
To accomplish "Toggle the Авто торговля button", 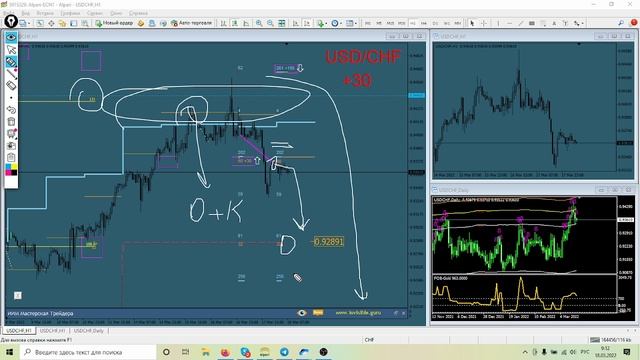I will pyautogui.click(x=191, y=23).
